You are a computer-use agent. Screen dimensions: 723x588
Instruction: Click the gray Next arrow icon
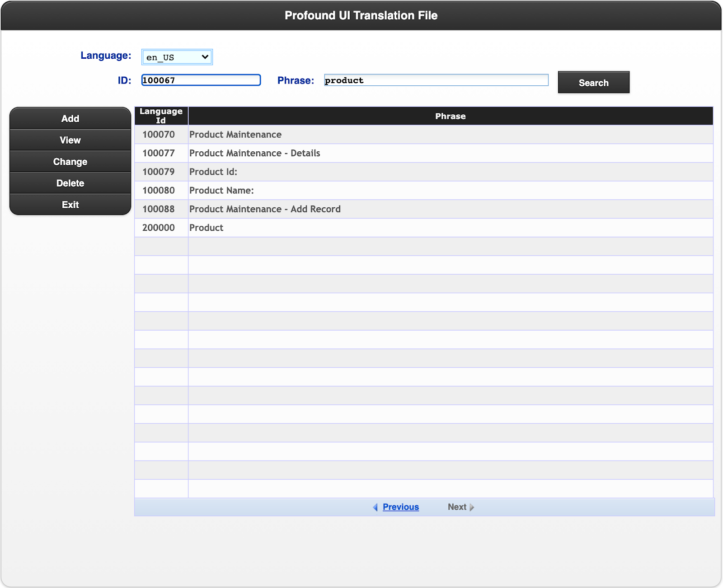pos(472,507)
